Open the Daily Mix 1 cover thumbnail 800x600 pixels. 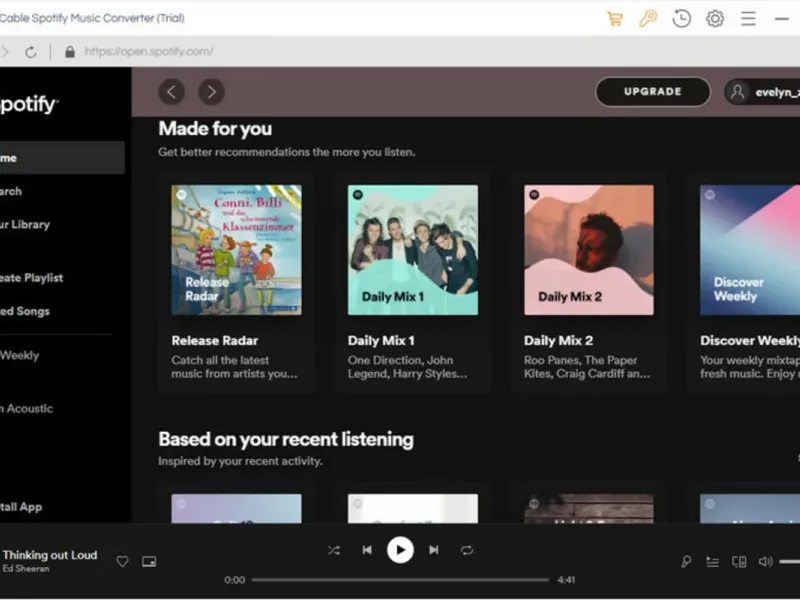413,250
